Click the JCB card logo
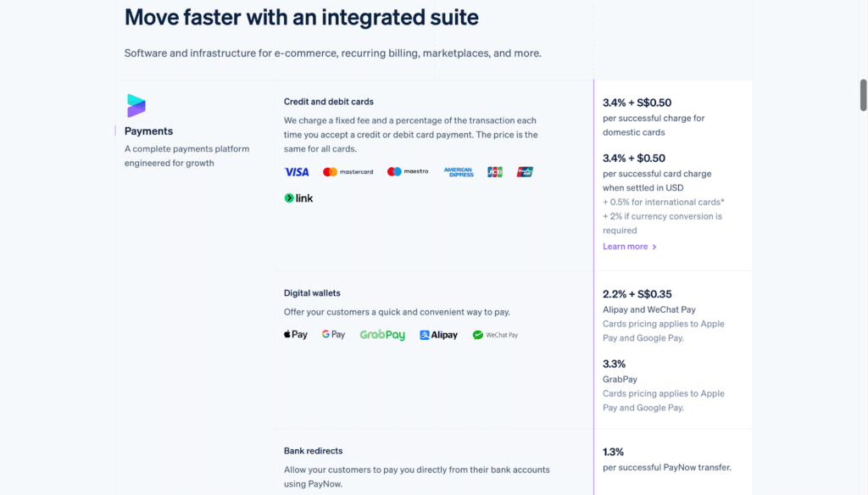868x495 pixels. pos(495,172)
